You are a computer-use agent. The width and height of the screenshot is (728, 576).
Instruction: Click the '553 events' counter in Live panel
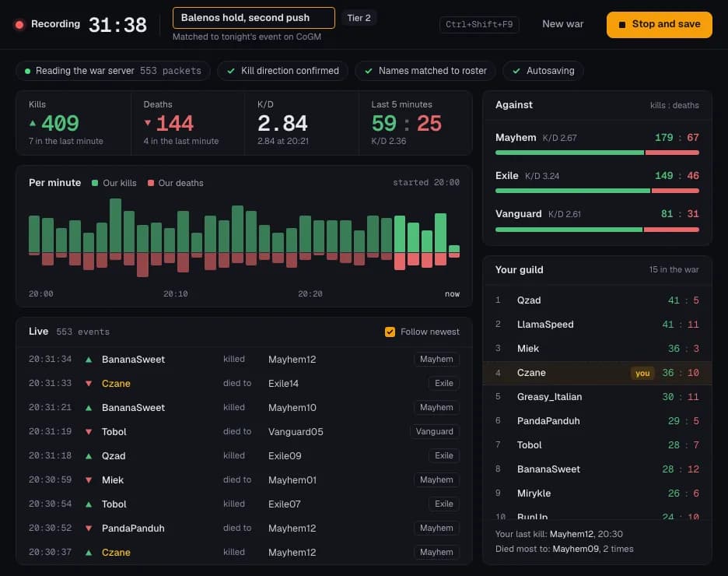tap(83, 332)
